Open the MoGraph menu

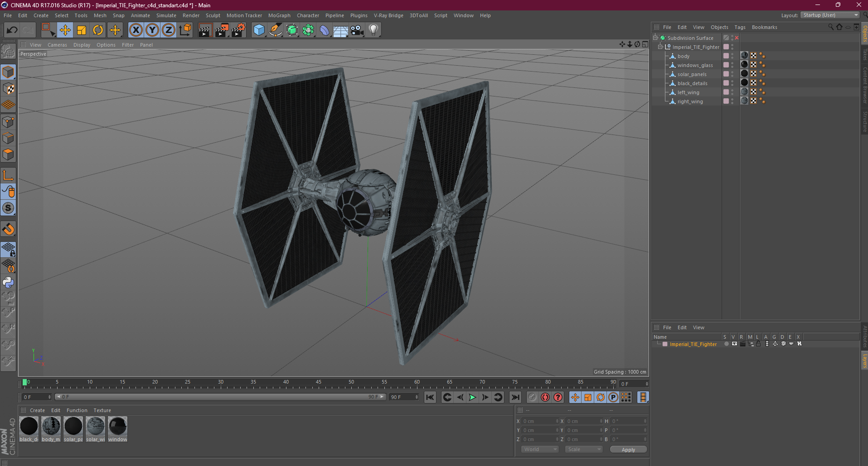point(279,15)
